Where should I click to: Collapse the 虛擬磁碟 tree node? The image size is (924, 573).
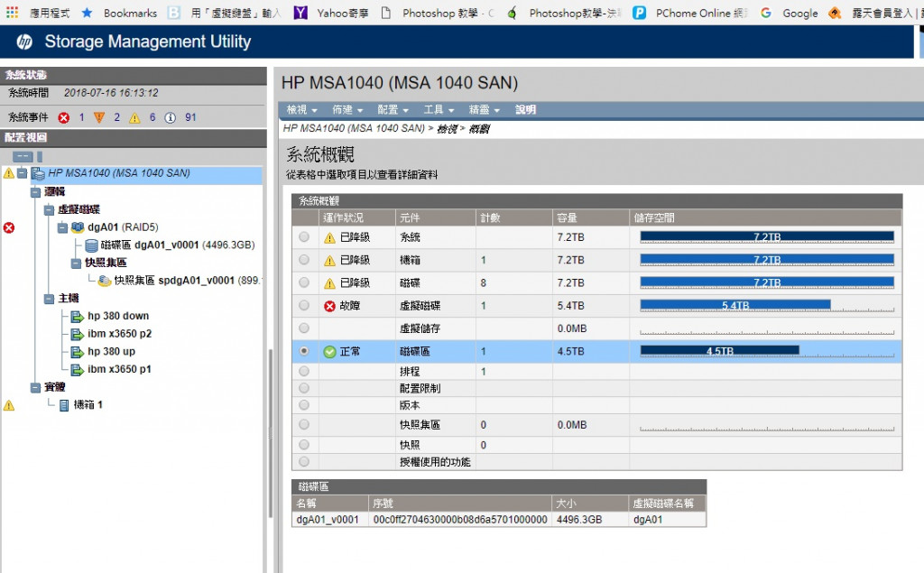[50, 210]
